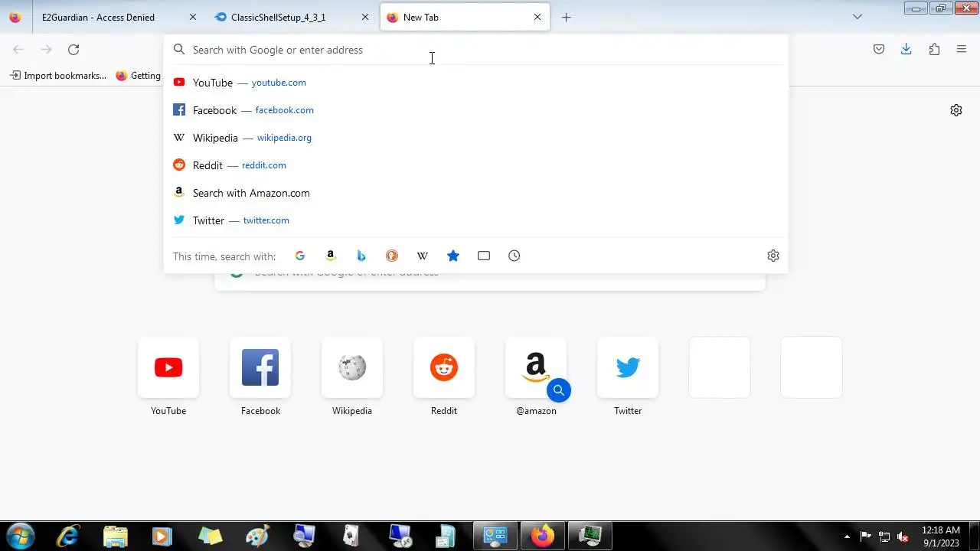This screenshot has width=980, height=551.
Task: Select the Twitter suggestion in the dropdown
Action: coord(475,220)
